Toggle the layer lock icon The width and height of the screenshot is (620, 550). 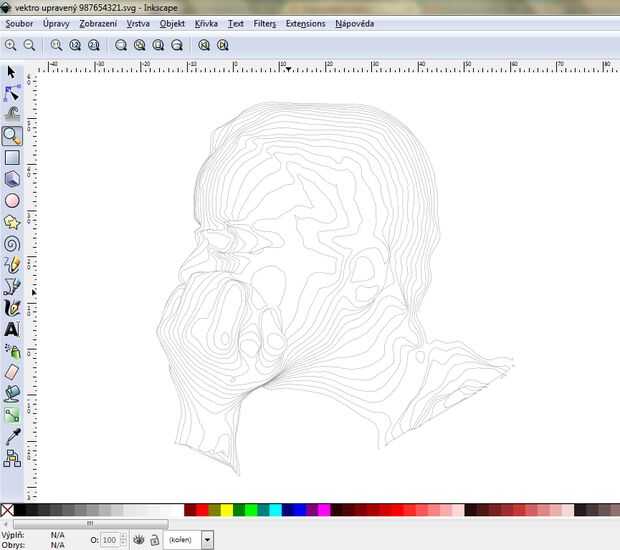pyautogui.click(x=155, y=540)
